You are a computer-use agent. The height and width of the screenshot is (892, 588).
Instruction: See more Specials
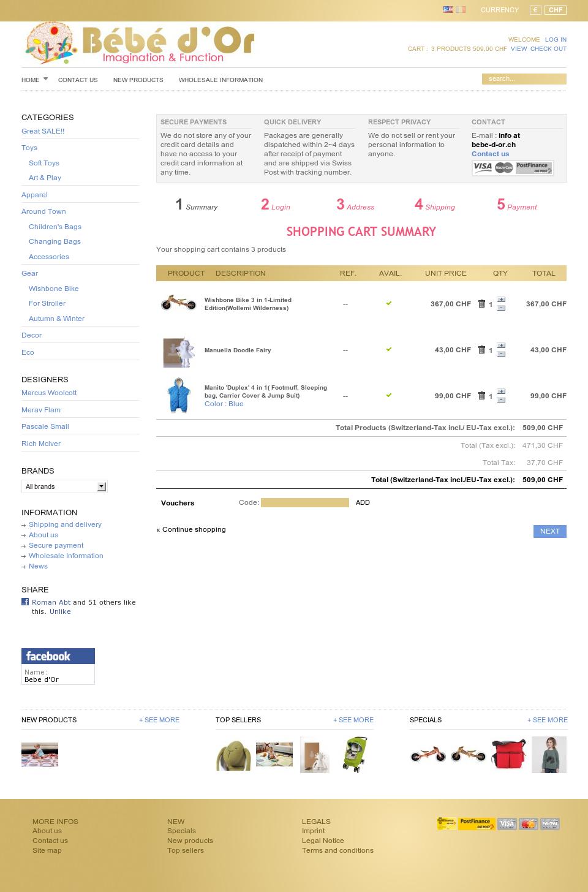coord(548,720)
